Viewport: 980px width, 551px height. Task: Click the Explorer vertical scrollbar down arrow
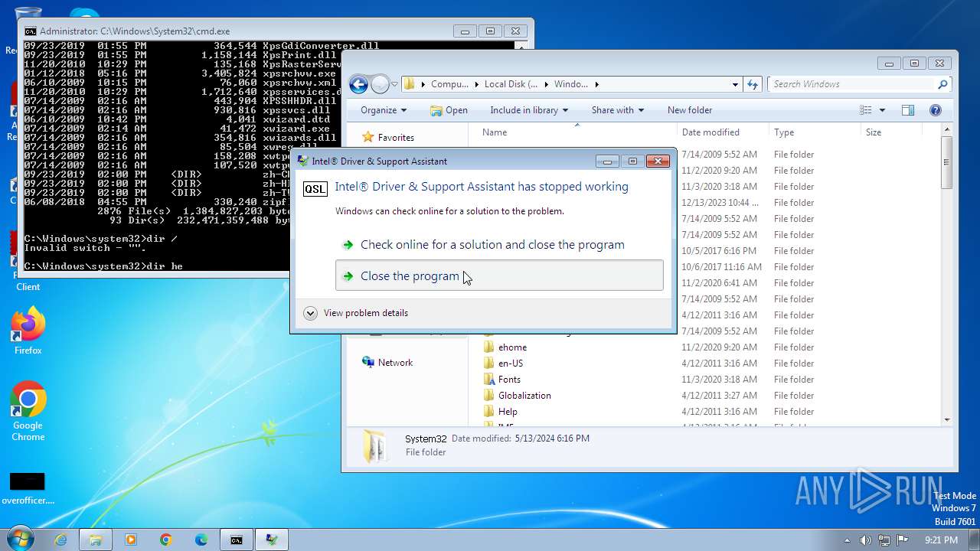pos(947,419)
